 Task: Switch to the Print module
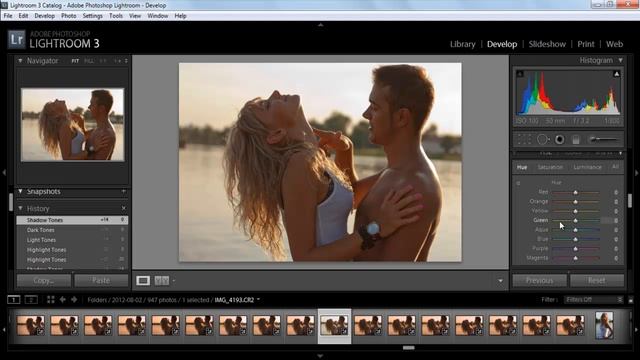click(586, 44)
